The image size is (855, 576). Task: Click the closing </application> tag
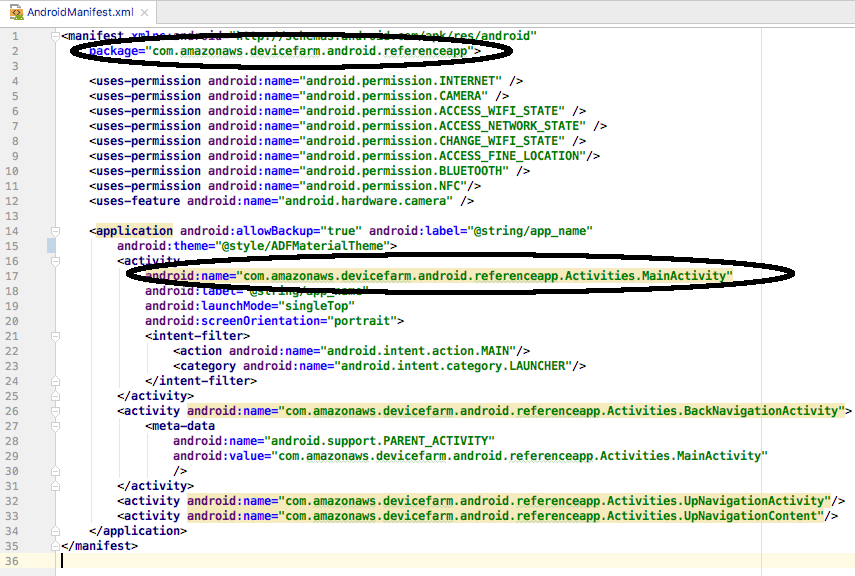coord(138,531)
